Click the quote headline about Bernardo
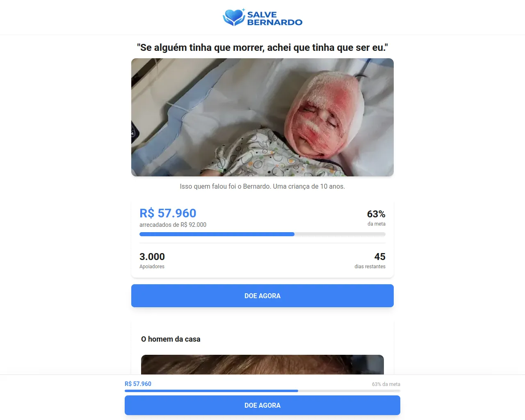Screen dimensions: 525x420 click(262, 48)
